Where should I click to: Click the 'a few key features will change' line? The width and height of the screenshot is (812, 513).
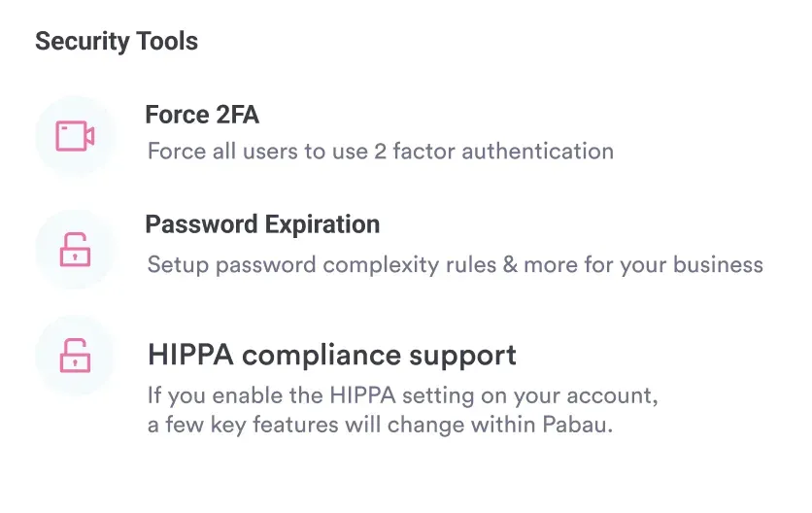pyautogui.click(x=380, y=426)
